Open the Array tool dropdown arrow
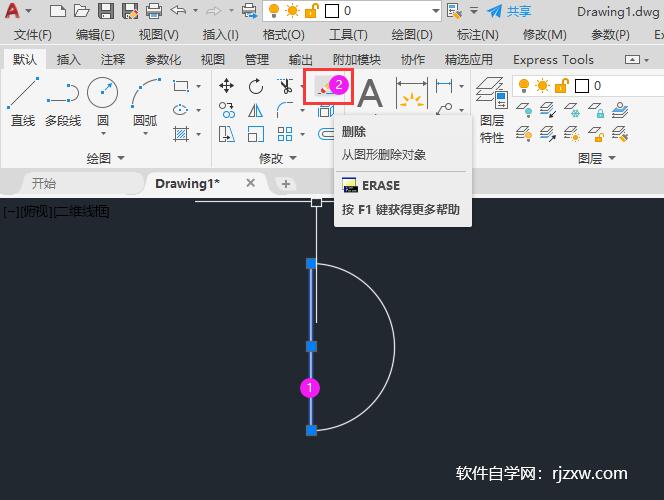The width and height of the screenshot is (664, 500). [302, 135]
